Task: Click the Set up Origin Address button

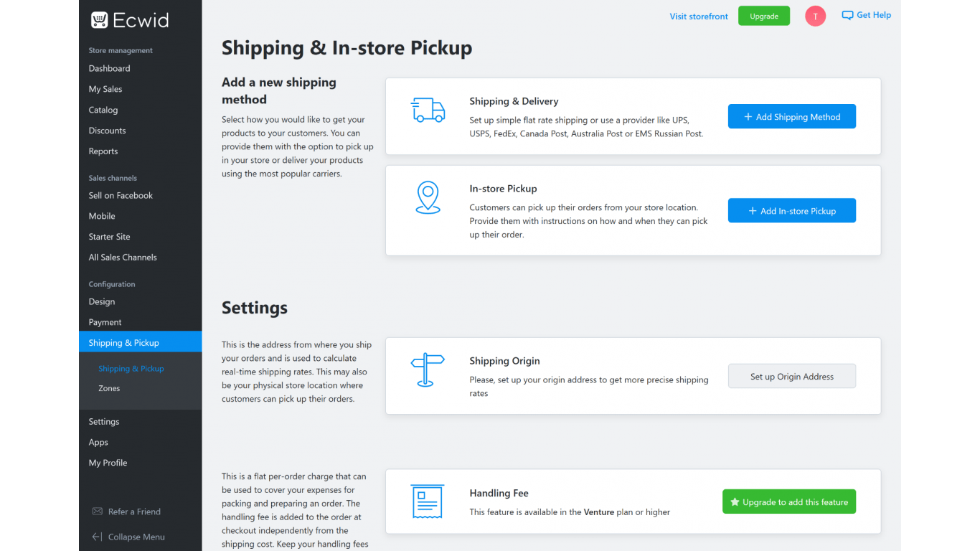Action: pyautogui.click(x=791, y=376)
